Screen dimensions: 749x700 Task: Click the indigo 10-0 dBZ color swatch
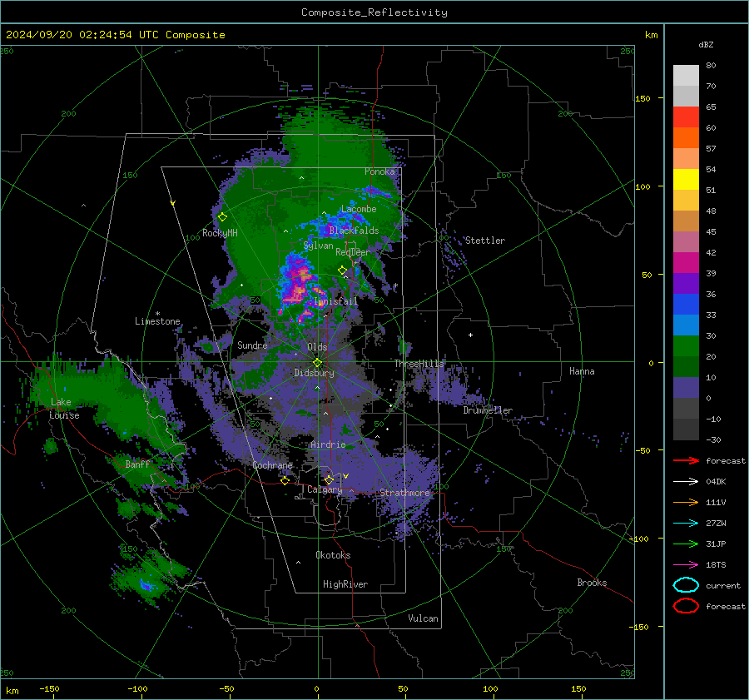686,388
